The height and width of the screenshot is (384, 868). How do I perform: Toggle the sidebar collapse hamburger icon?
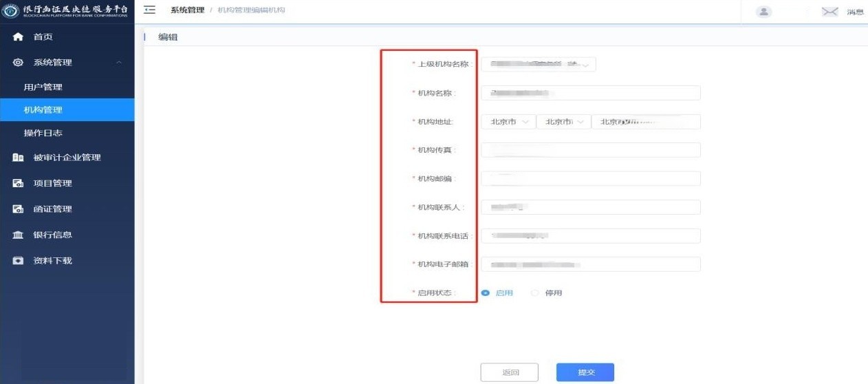tap(149, 10)
